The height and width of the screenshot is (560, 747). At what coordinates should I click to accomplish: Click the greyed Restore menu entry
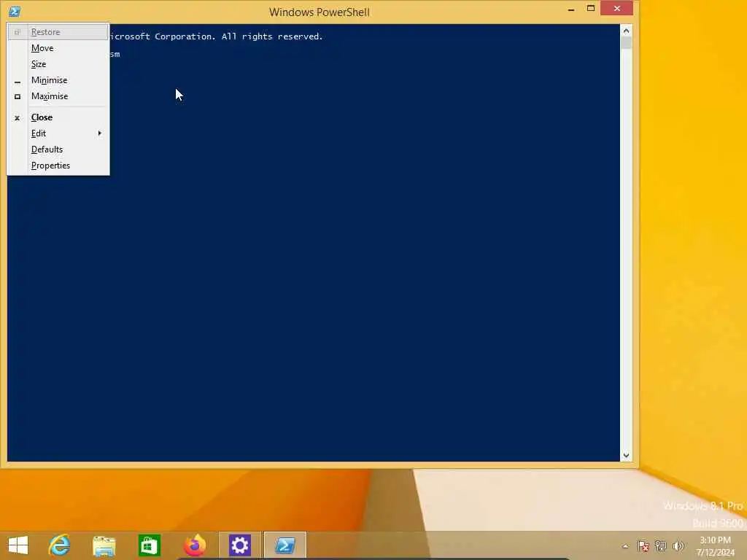pos(58,32)
